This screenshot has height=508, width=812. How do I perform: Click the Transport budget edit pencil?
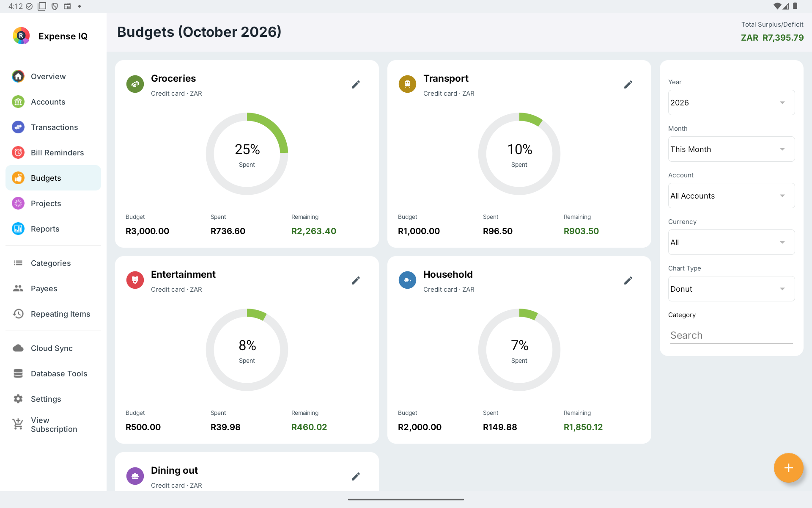pyautogui.click(x=628, y=85)
